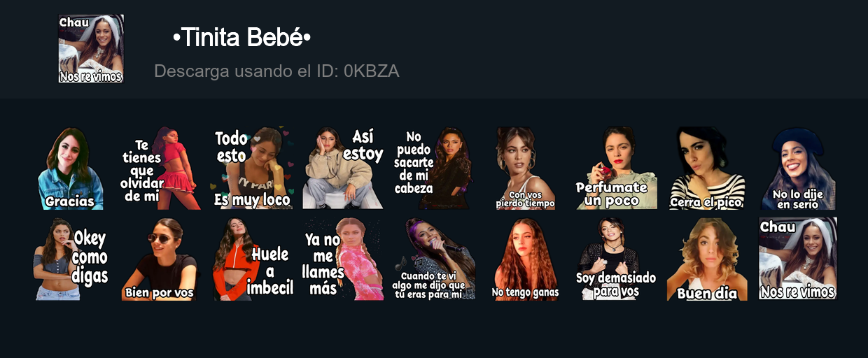Click the 'Descarga usando el ID: 0KBZA' text
Screen dimensions: 868x358
pyautogui.click(x=276, y=71)
